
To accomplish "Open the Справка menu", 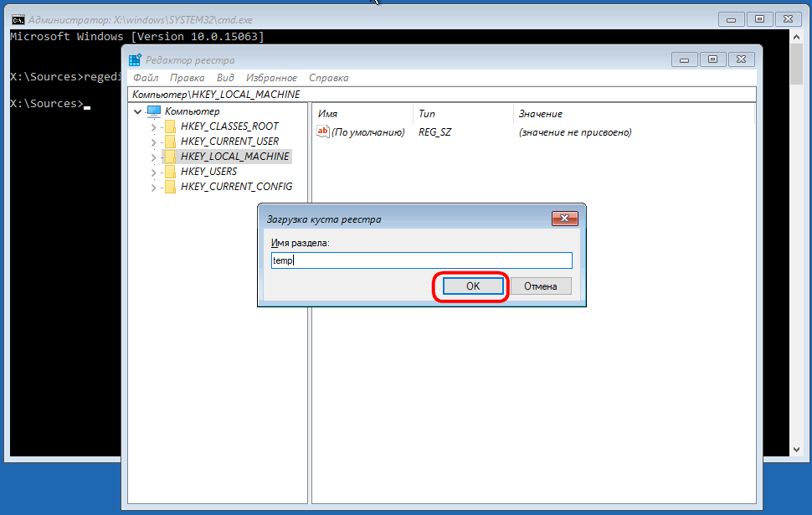I will click(328, 78).
